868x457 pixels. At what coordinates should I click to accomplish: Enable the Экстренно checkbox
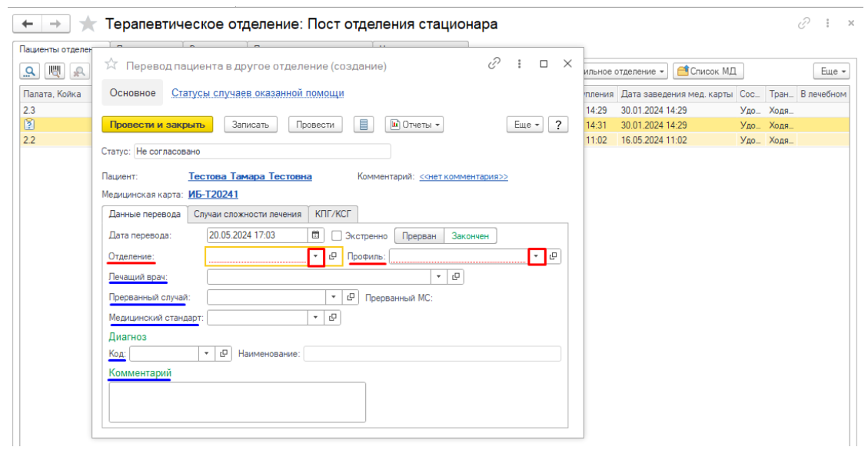[337, 236]
